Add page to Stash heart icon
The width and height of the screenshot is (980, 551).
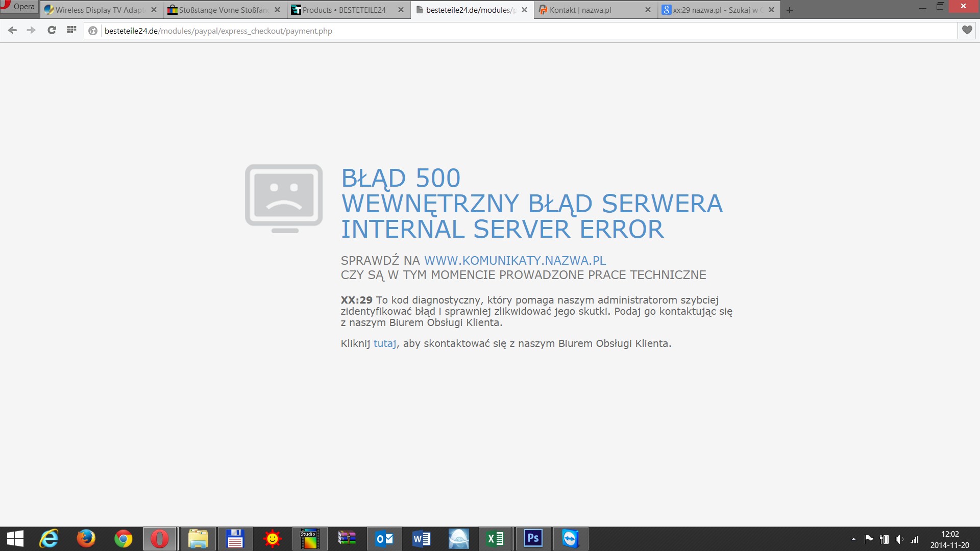coord(967,31)
